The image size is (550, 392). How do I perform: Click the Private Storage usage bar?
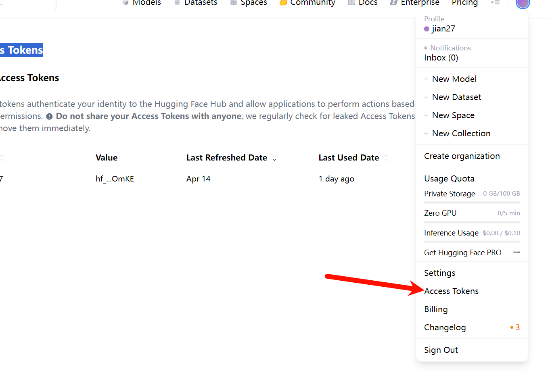pos(472,202)
